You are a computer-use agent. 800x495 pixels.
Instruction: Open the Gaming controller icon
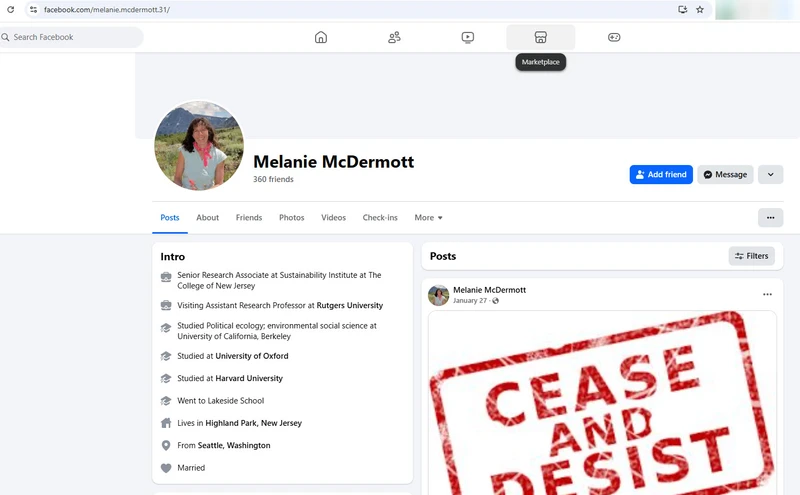point(614,37)
